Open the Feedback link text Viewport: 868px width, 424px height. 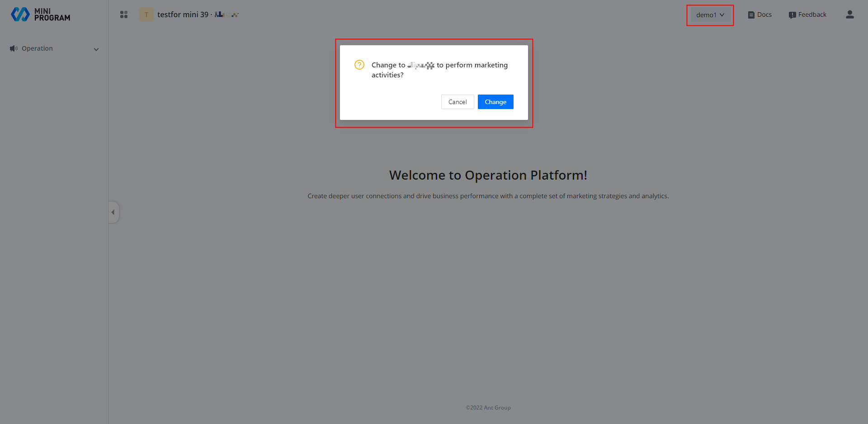[812, 14]
